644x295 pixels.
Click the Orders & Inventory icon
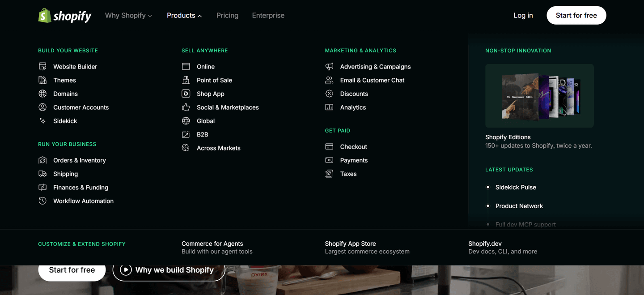pos(42,160)
